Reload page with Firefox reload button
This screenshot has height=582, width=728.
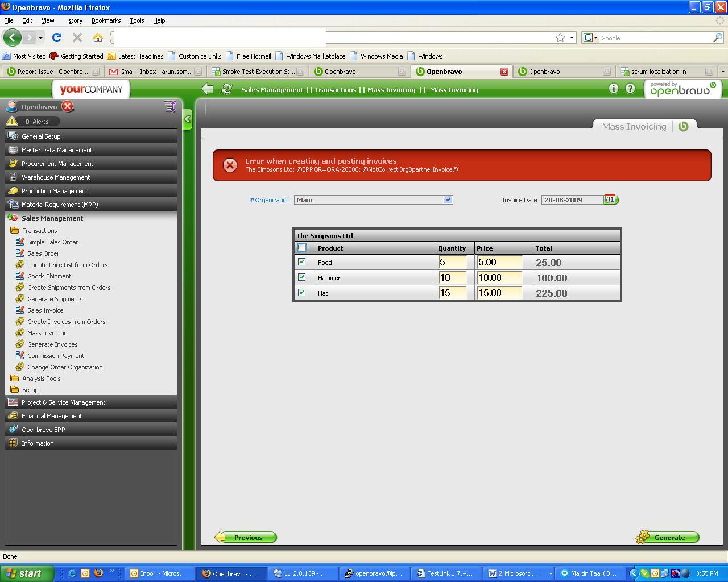56,38
